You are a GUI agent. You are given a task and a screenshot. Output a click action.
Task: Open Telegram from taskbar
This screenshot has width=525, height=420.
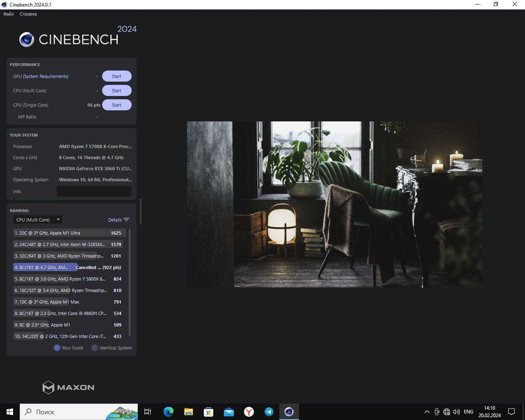[269, 412]
